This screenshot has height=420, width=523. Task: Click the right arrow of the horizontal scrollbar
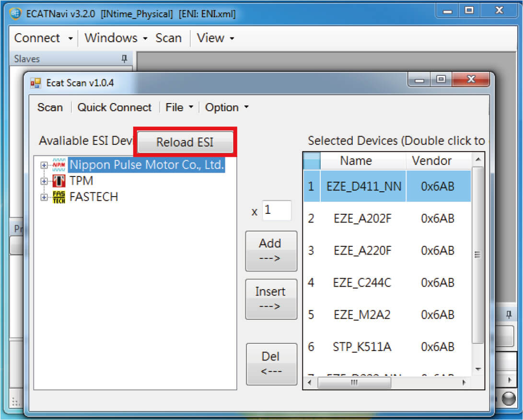tap(464, 383)
